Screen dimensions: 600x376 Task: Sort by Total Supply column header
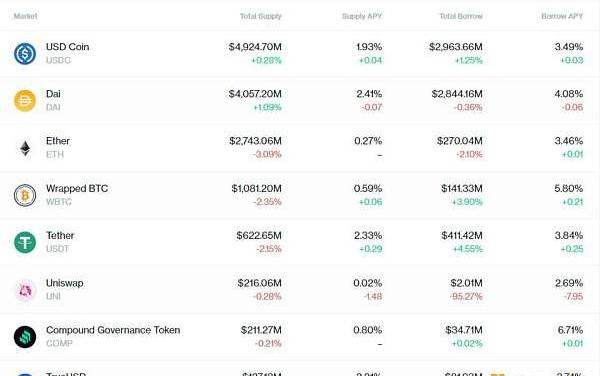click(261, 16)
